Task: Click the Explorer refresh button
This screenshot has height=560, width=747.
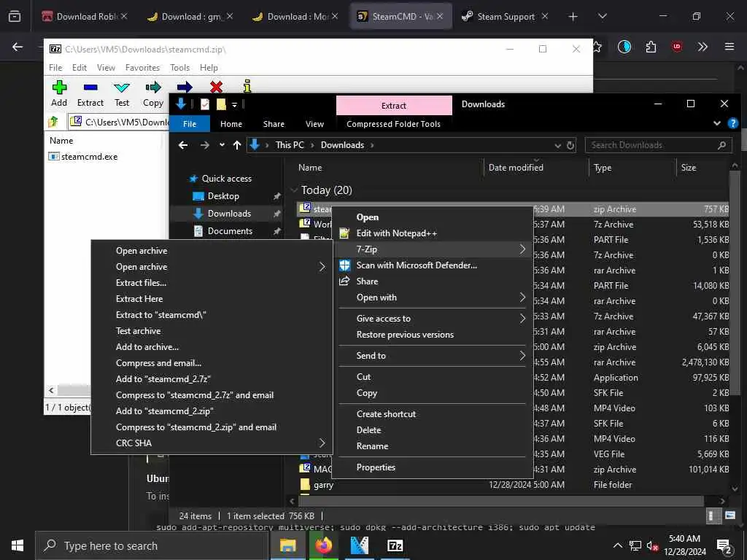Action: click(x=570, y=145)
